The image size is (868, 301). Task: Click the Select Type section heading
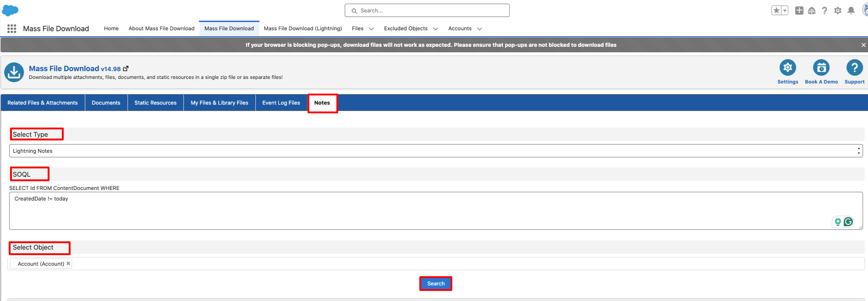(30, 134)
